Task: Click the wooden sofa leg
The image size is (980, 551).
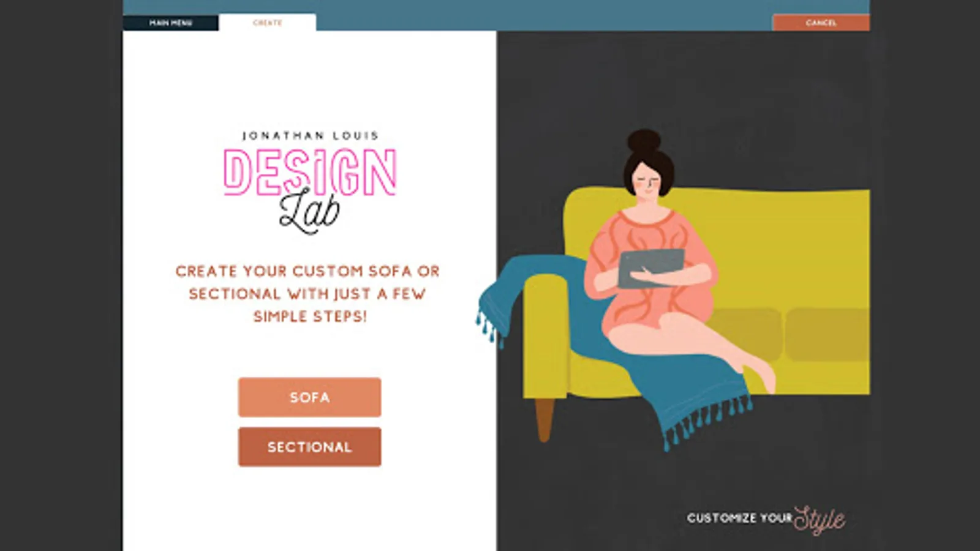Action: coord(545,419)
